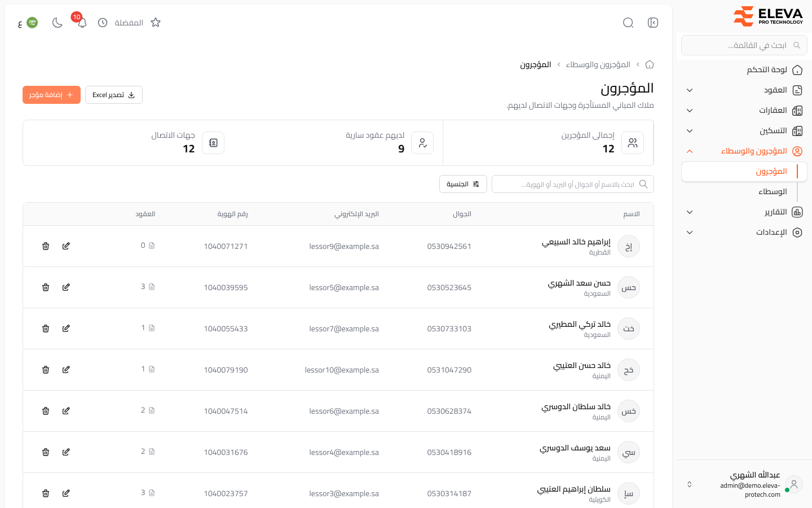Viewport: 812px width, 508px height.
Task: Click the لديهم عقود سارية stat card
Action: [x=338, y=143]
